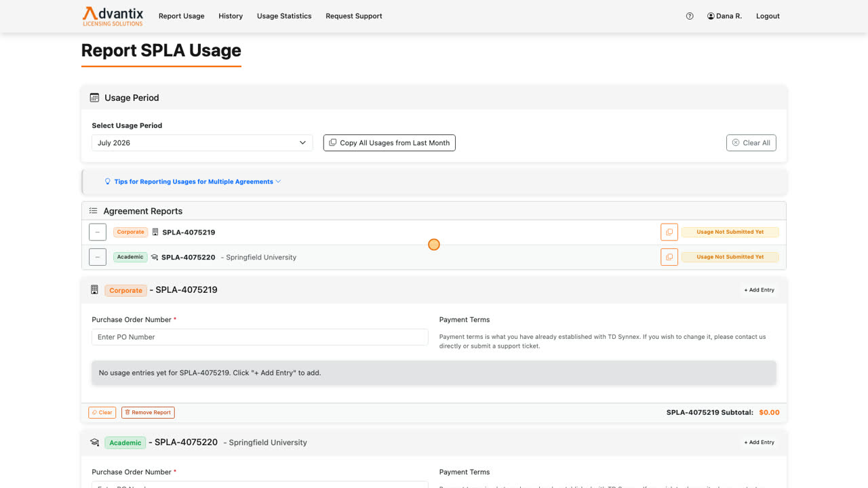
Task: Click the calendar icon beside Usage Period
Action: point(95,98)
